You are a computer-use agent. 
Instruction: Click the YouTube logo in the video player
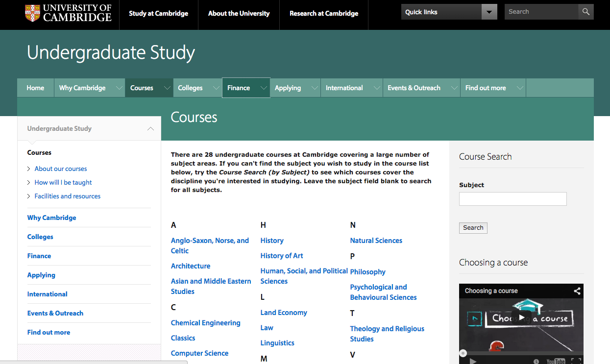coord(556,361)
